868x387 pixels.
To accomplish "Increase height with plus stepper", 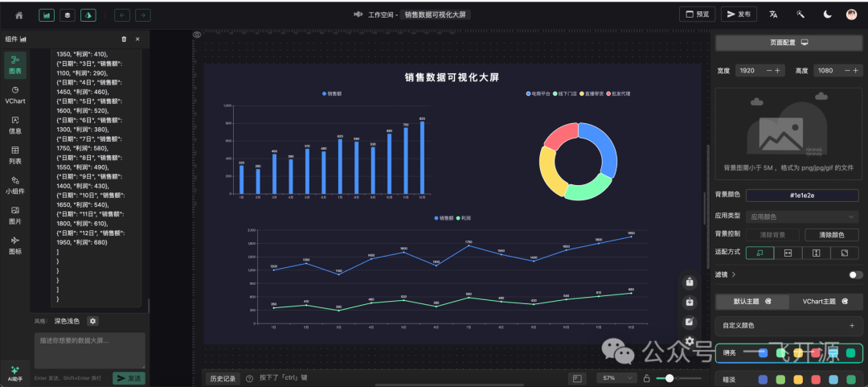I will point(857,71).
